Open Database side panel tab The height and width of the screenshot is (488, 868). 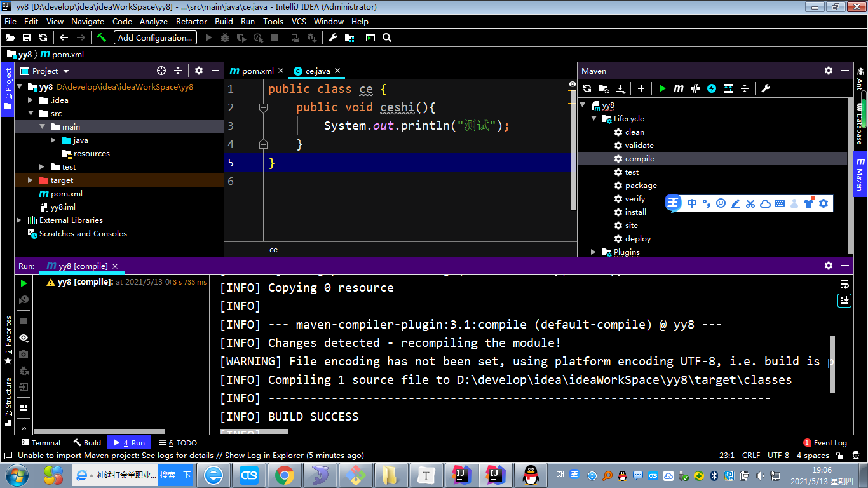pyautogui.click(x=860, y=123)
